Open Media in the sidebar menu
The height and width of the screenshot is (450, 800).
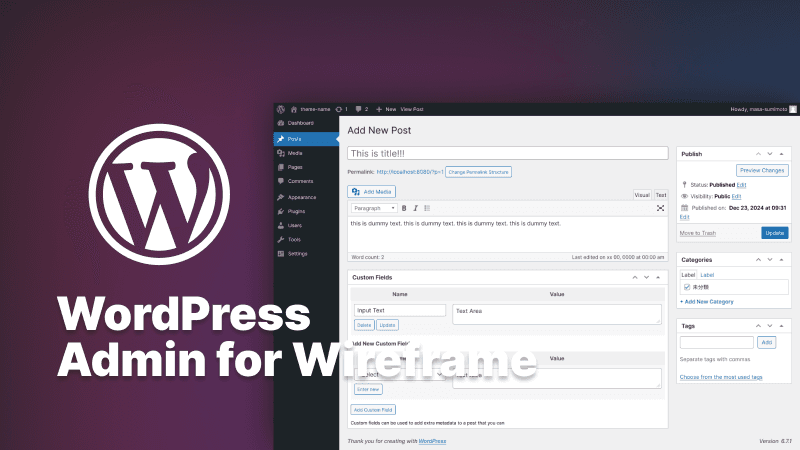(x=306, y=153)
